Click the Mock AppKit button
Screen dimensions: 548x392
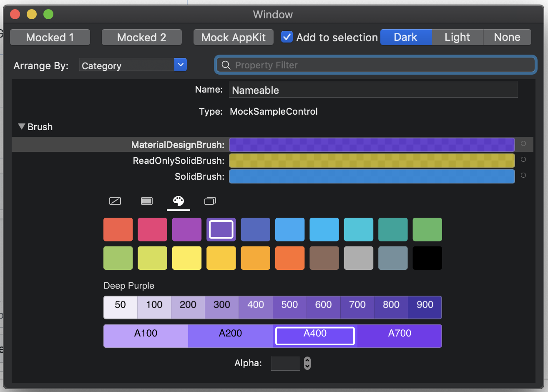233,37
